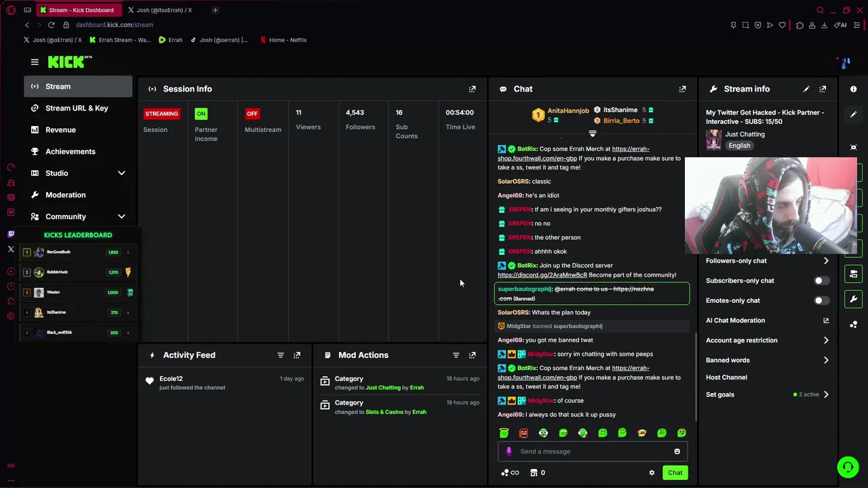This screenshot has height=488, width=868.
Task: Open the emoji picker in message box
Action: pyautogui.click(x=677, y=451)
